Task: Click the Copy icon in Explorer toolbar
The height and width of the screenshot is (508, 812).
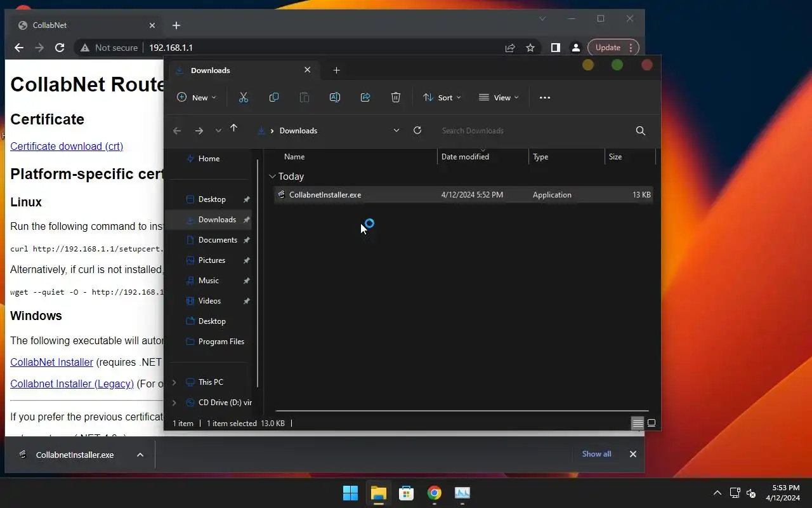Action: pyautogui.click(x=274, y=97)
